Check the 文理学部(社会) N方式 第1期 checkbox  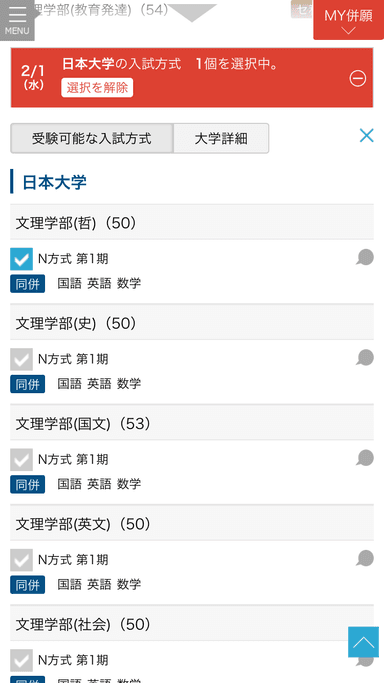point(21,660)
